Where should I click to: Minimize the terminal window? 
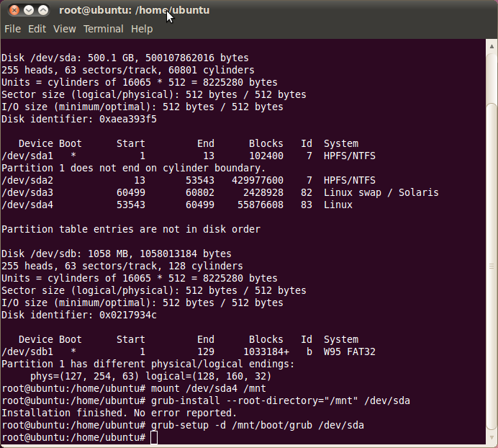pos(29,10)
